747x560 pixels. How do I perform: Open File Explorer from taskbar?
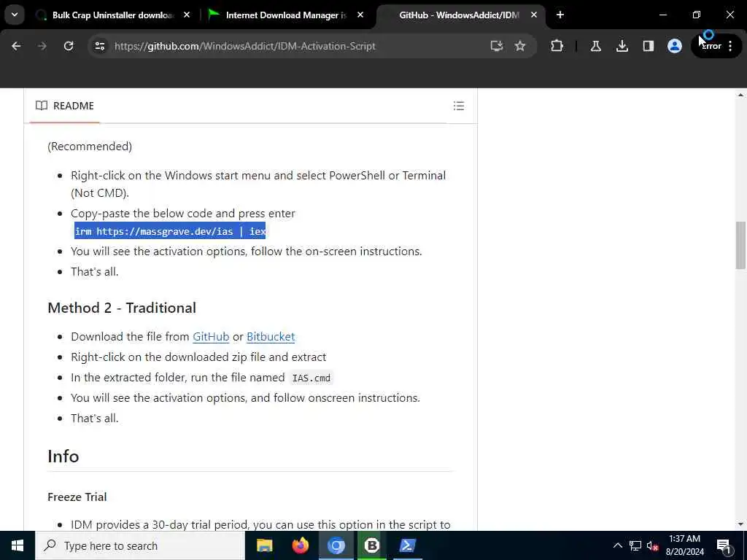(264, 545)
